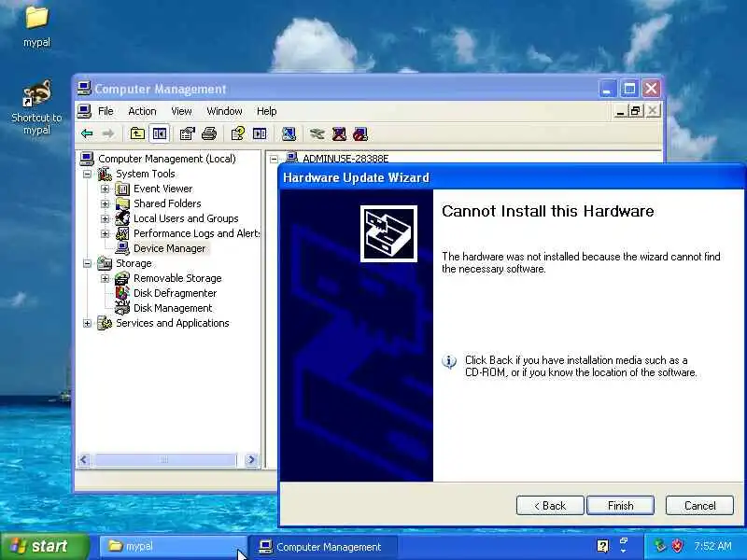The image size is (747, 560).
Task: Click the tree pane horizontal scrollbar thumb
Action: point(164,459)
